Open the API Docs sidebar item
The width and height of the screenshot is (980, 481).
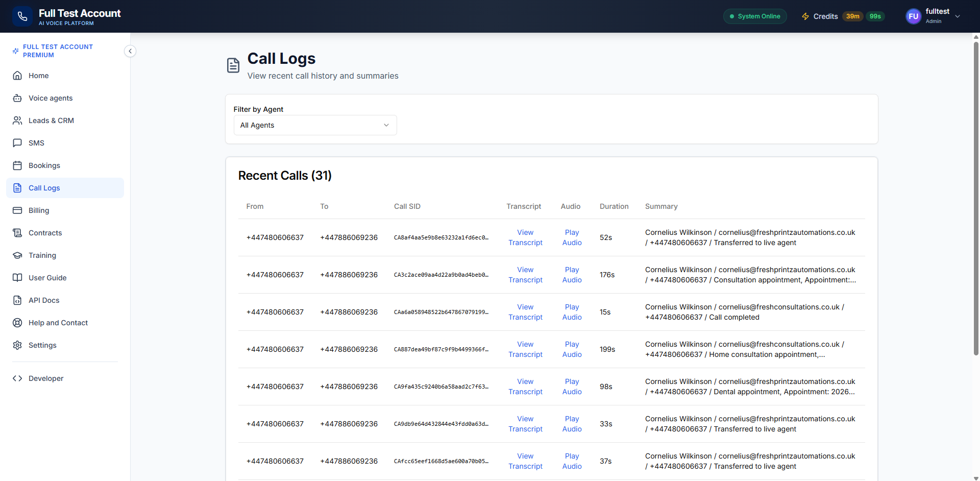44,300
